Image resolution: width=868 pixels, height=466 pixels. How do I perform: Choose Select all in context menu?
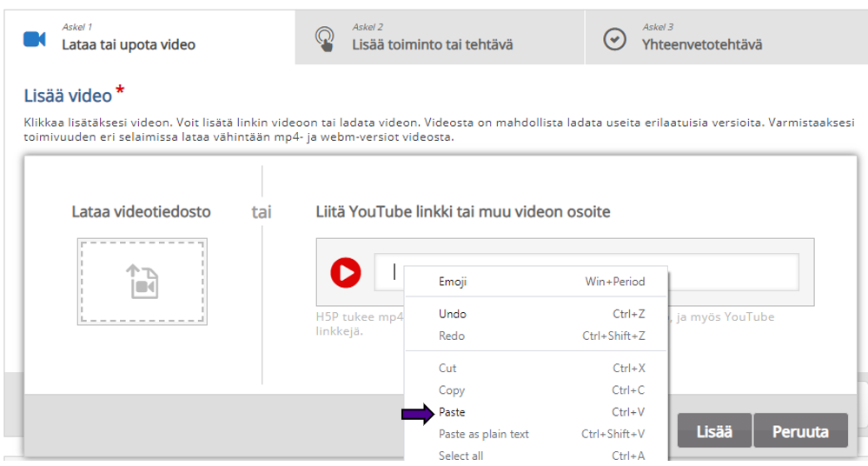click(x=461, y=456)
